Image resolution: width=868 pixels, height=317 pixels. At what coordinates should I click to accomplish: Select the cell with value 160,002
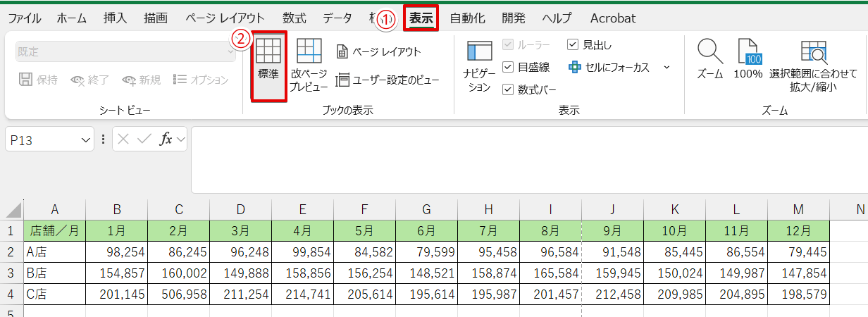point(179,273)
